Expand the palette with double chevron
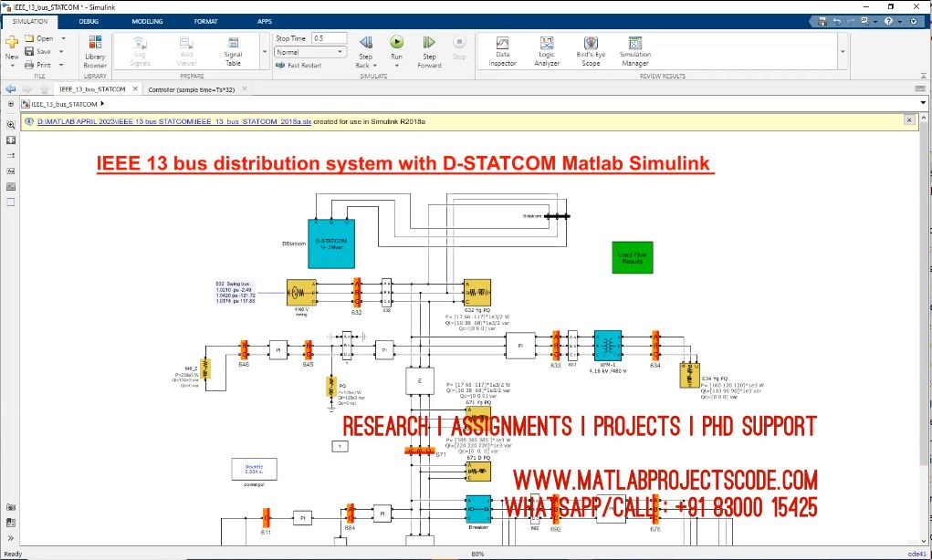 [x=11, y=539]
